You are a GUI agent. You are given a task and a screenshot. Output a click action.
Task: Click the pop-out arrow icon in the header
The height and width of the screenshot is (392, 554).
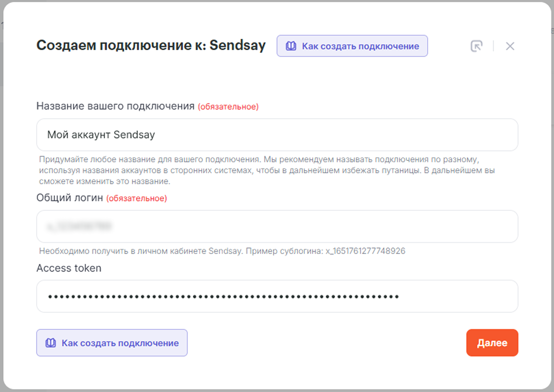(x=476, y=46)
